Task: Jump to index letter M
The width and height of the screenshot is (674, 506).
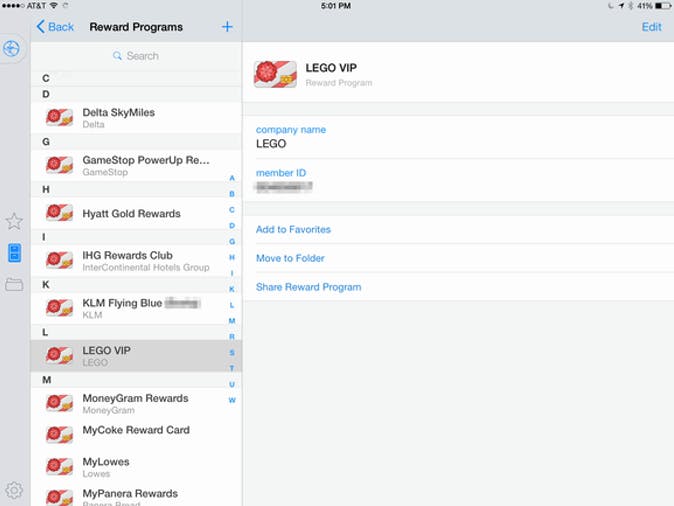Action: [232, 321]
